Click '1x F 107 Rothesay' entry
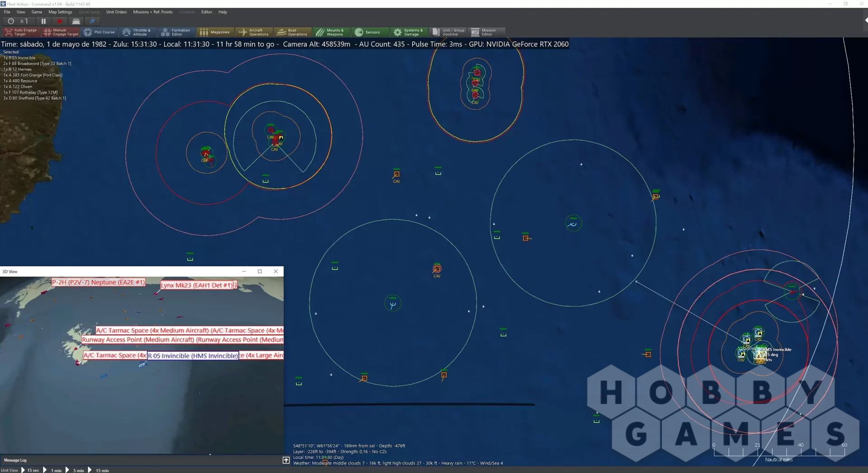This screenshot has height=473, width=868. coord(31,92)
